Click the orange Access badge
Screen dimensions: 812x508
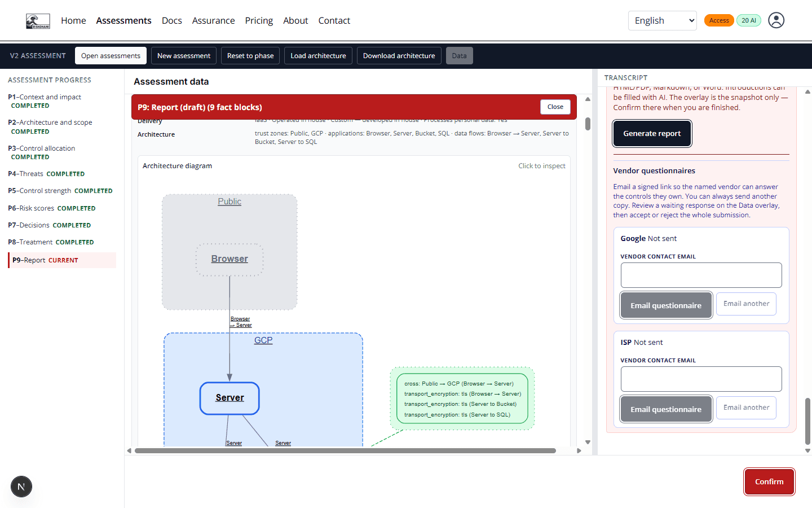click(719, 20)
